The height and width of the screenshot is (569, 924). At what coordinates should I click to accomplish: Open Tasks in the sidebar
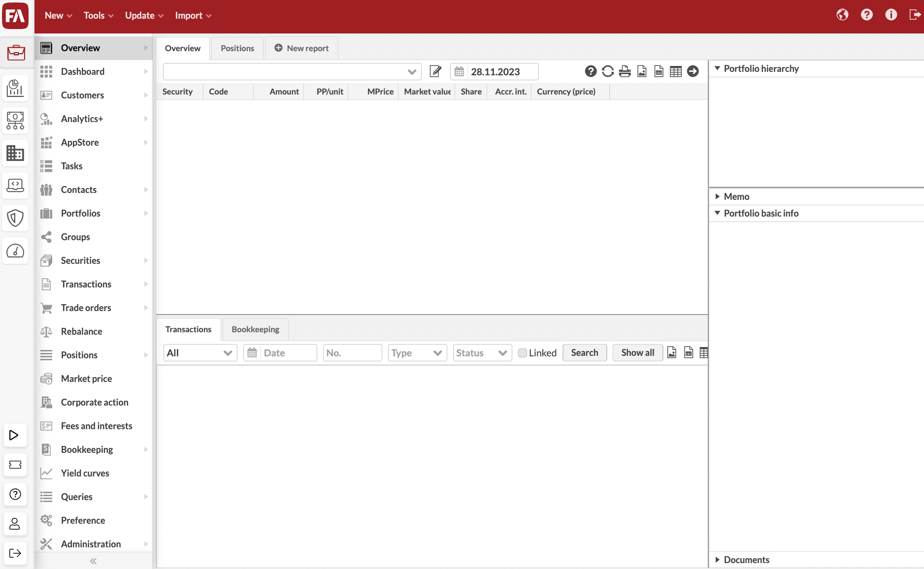(x=94, y=166)
